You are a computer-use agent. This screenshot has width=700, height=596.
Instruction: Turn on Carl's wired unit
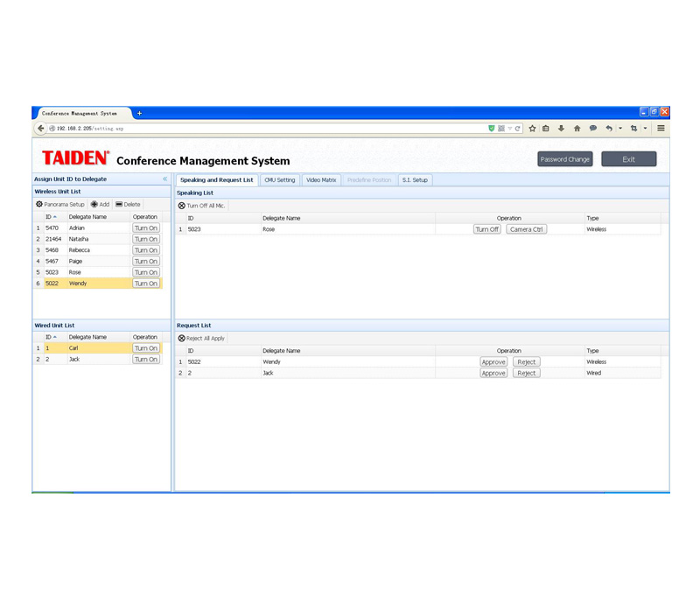click(146, 348)
